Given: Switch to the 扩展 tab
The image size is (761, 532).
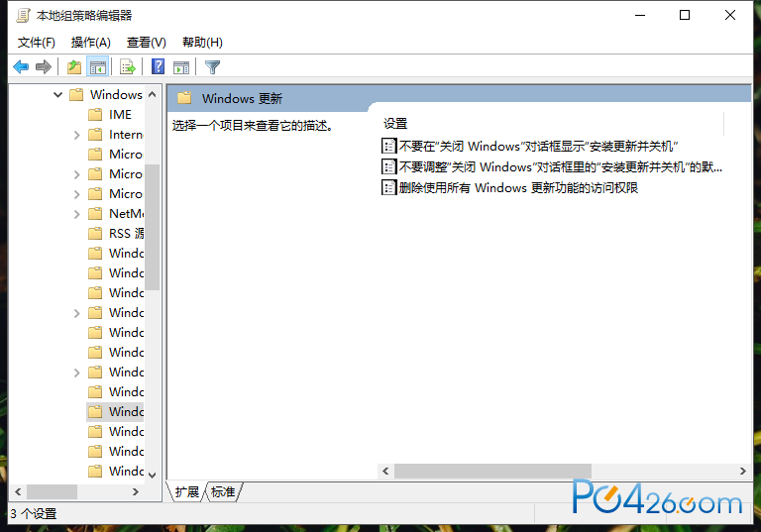Looking at the screenshot, I should 187,491.
